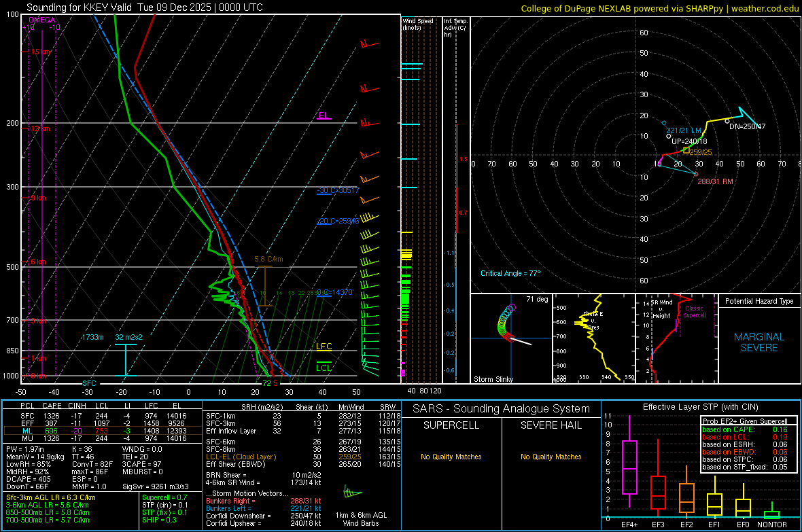
Task: Select the MU parcel row label
Action: coord(27,438)
